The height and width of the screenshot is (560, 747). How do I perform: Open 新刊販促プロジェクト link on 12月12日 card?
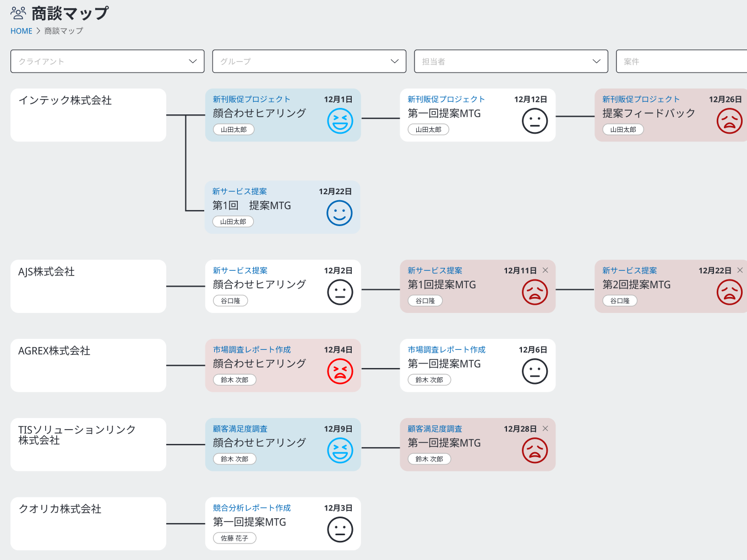coord(446,99)
